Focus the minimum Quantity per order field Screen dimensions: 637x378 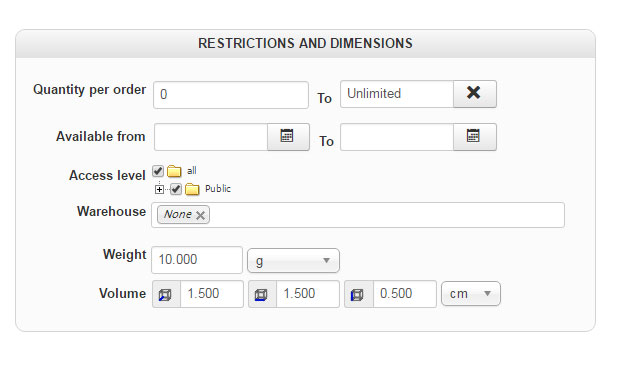(x=231, y=95)
